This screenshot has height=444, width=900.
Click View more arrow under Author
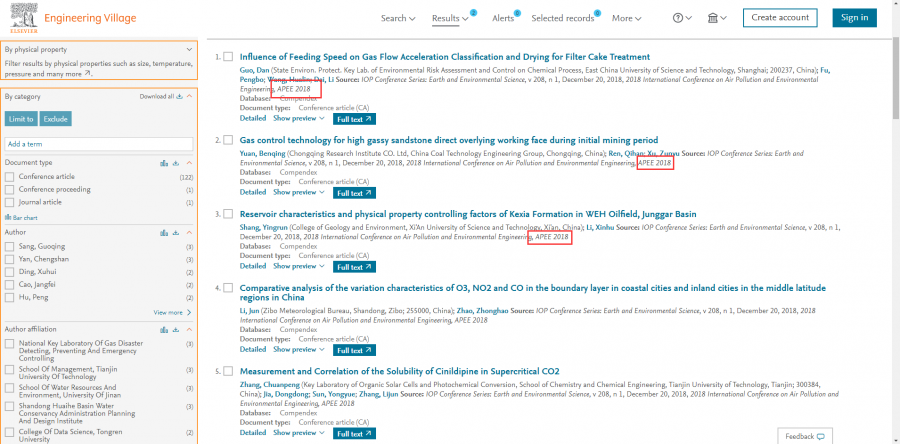coord(189,313)
